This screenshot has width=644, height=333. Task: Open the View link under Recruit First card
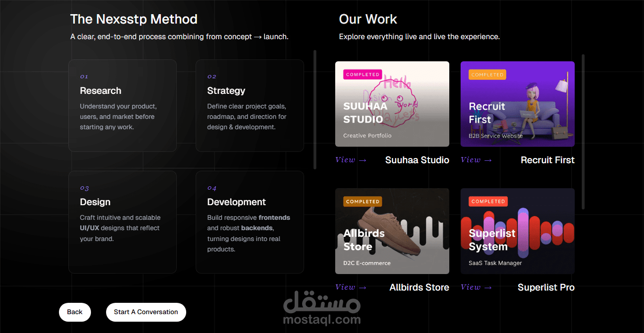476,160
